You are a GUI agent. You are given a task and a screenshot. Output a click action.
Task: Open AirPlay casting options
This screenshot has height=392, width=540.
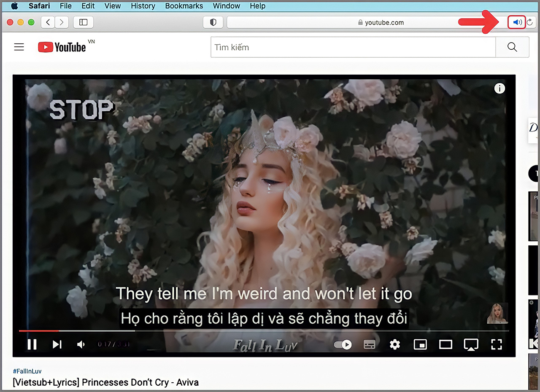click(471, 344)
